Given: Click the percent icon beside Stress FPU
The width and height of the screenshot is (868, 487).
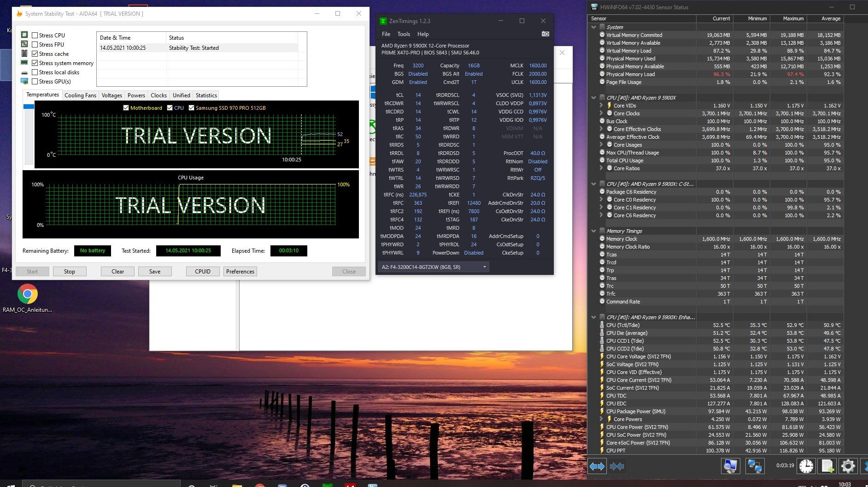Looking at the screenshot, I should pyautogui.click(x=24, y=44).
